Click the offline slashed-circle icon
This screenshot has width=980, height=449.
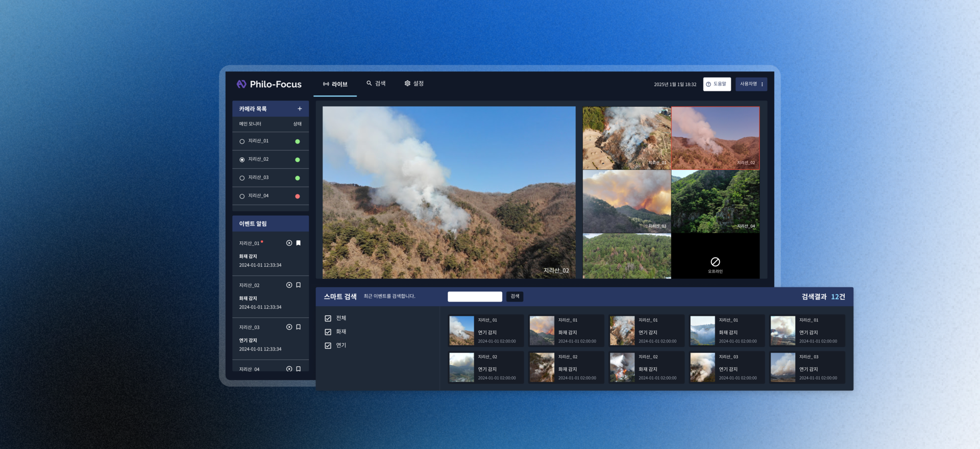point(715,262)
